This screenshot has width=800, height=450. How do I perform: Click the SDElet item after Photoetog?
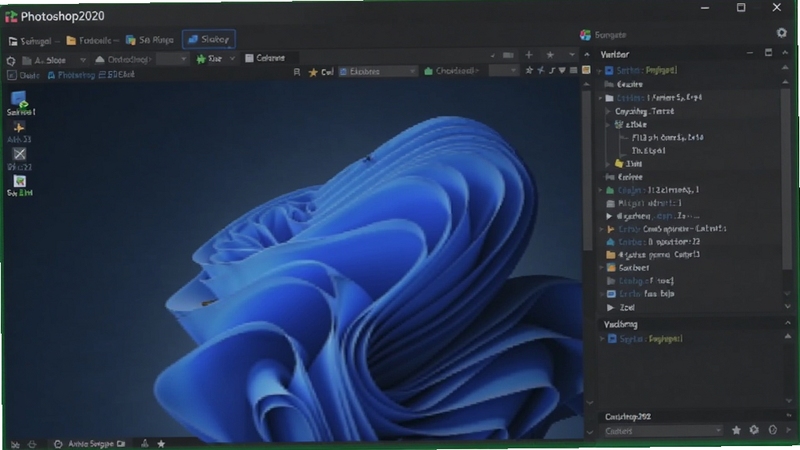117,75
